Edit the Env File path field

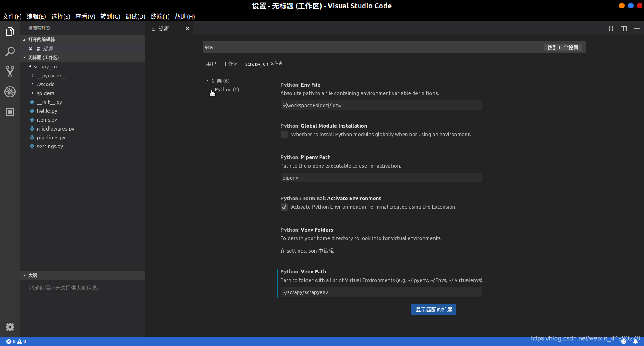pos(381,105)
